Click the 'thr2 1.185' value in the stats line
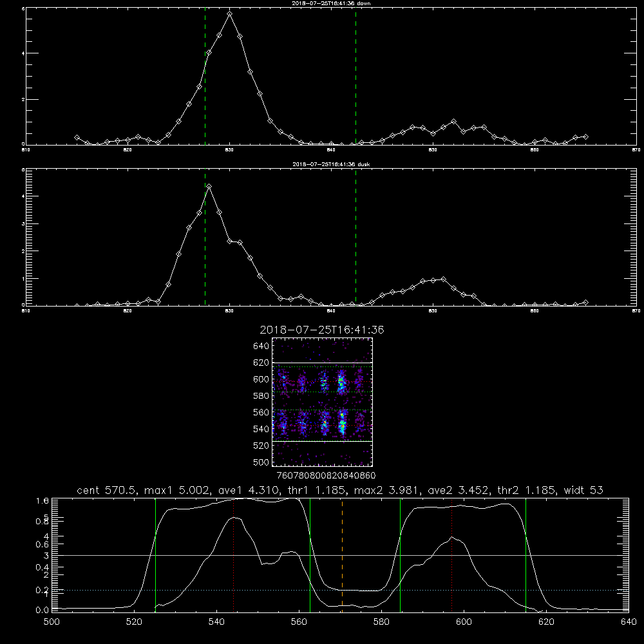 pyautogui.click(x=527, y=490)
